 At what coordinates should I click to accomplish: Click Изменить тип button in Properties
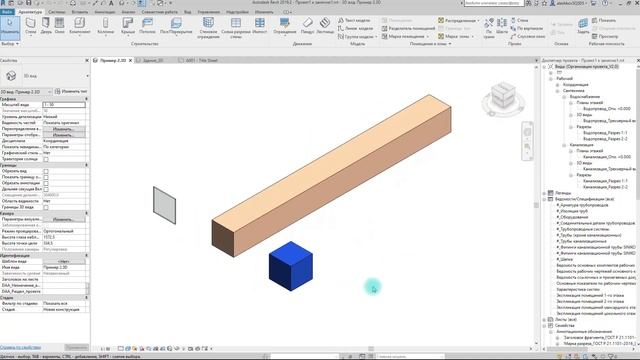pyautogui.click(x=71, y=91)
